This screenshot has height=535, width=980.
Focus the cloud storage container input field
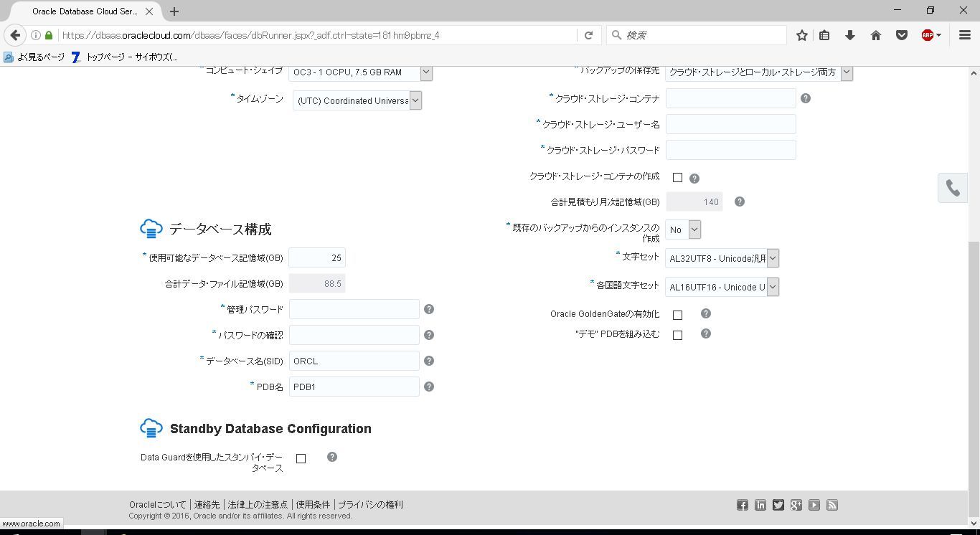(731, 98)
